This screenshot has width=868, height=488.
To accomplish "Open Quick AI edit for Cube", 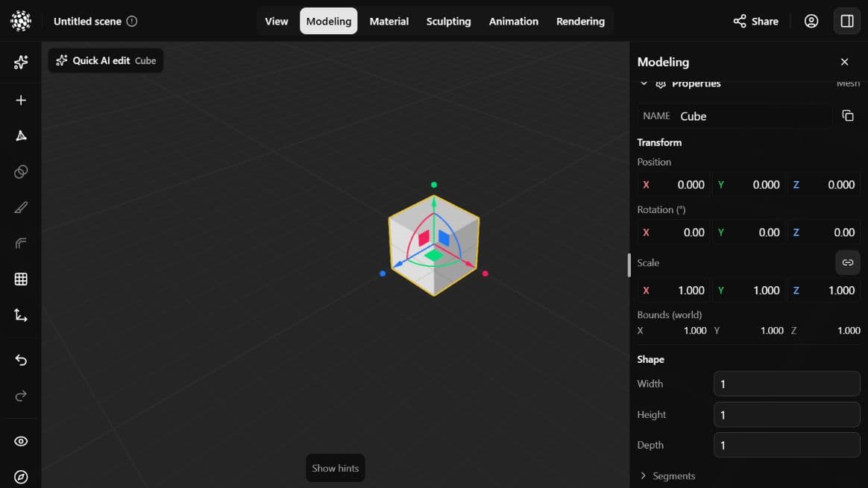I will [x=106, y=60].
